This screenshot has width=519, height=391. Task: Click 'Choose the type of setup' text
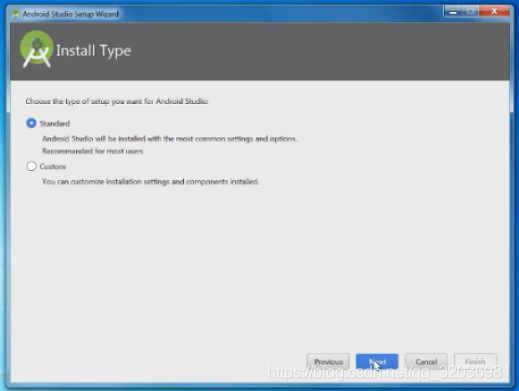117,101
